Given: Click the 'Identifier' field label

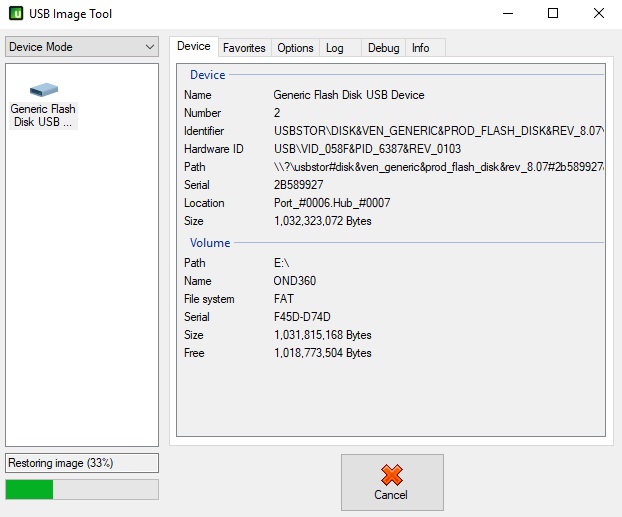Looking at the screenshot, I should (203, 131).
